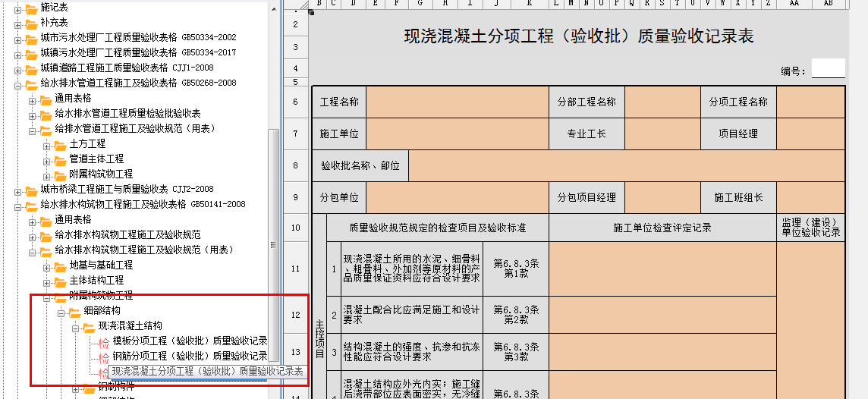Collapse the 现浇混凝土结构 tree branch
This screenshot has width=868, height=399.
click(x=76, y=327)
